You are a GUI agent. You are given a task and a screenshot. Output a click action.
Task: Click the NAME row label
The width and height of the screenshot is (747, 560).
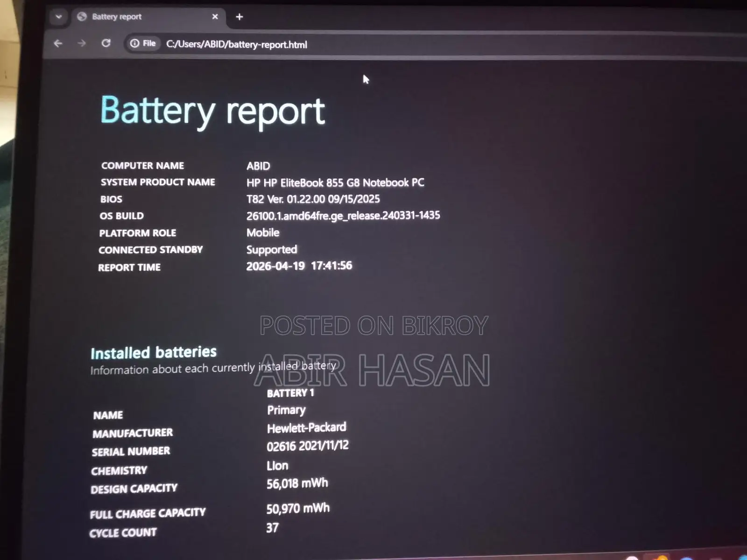[x=108, y=415]
